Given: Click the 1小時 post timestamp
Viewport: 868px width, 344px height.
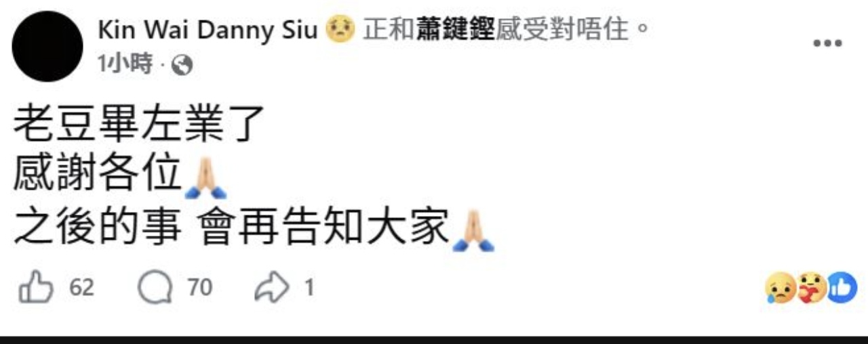Looking at the screenshot, I should [125, 65].
